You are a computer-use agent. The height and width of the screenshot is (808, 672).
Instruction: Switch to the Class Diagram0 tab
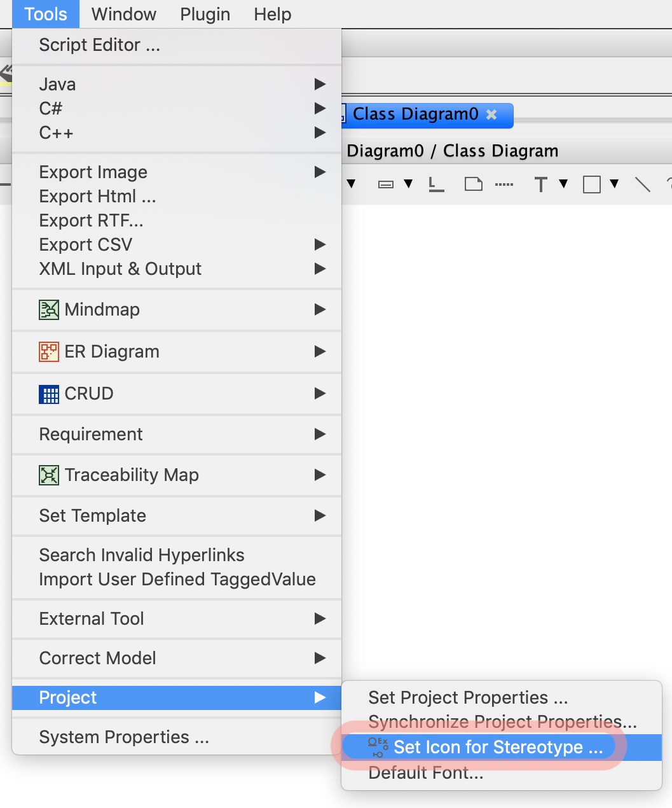tap(415, 115)
